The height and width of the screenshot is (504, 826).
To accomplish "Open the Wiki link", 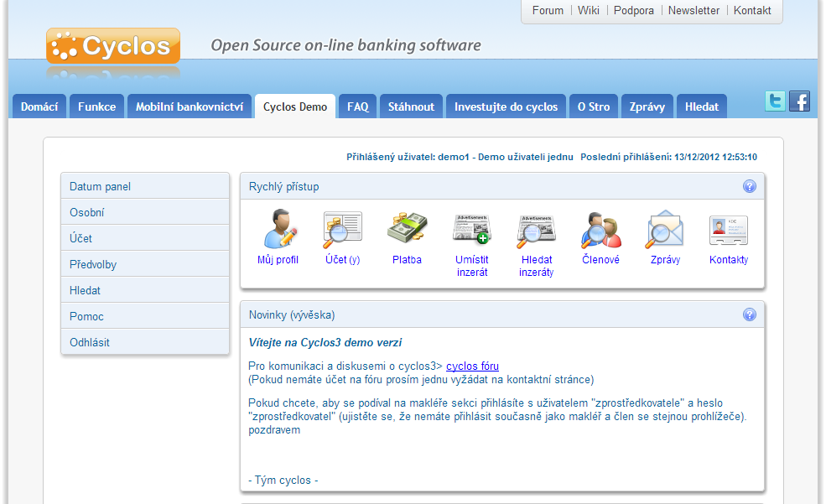I will pyautogui.click(x=589, y=11).
